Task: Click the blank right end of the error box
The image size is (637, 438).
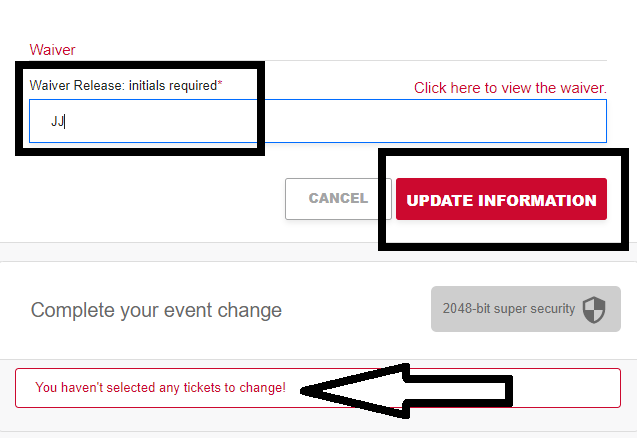Action: pos(580,388)
